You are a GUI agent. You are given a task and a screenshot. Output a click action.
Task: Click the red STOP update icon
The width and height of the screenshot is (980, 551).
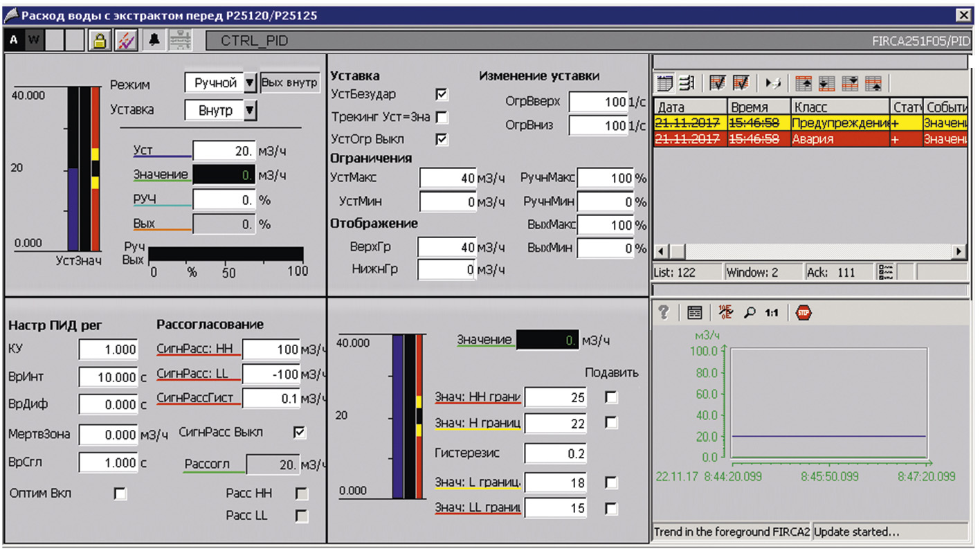pos(803,313)
